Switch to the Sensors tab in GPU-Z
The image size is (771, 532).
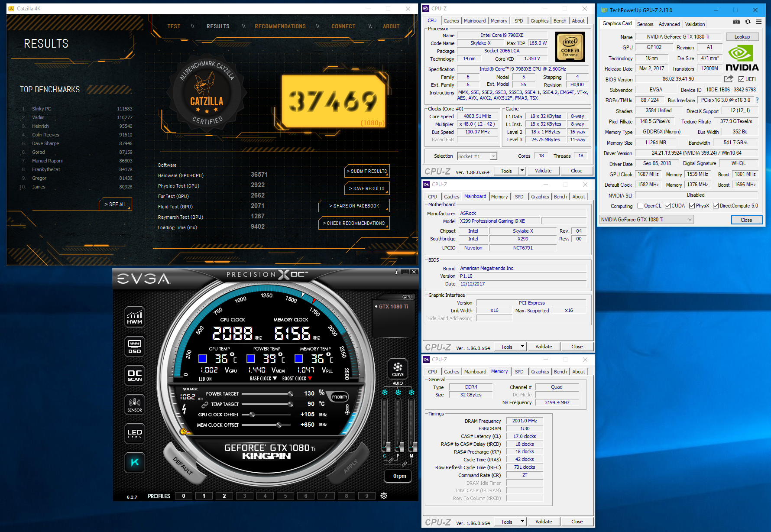click(x=645, y=24)
